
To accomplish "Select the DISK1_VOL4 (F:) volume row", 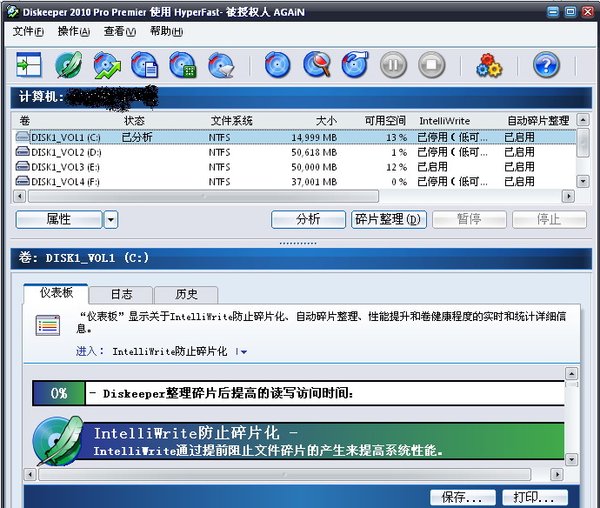I will pos(294,181).
